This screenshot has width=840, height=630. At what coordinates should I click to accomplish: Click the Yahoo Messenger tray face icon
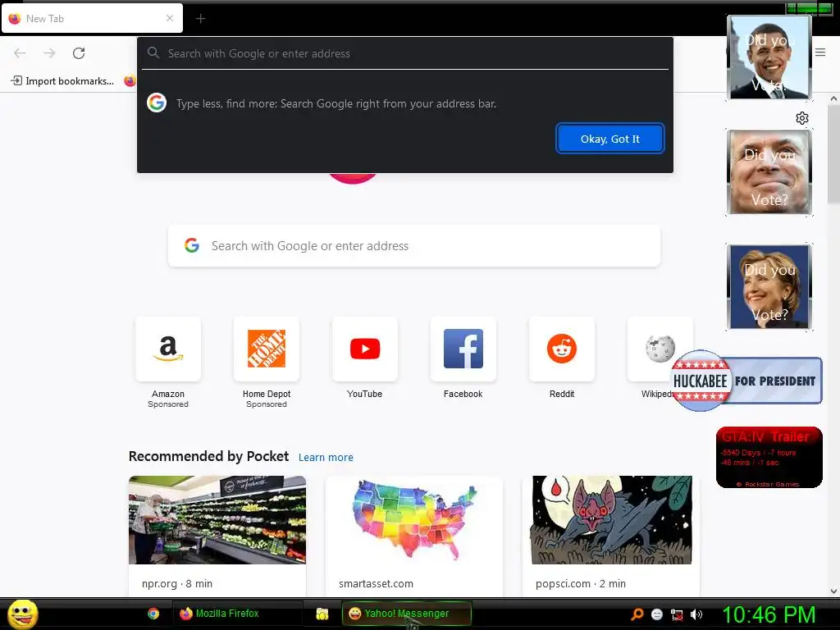pyautogui.click(x=657, y=614)
